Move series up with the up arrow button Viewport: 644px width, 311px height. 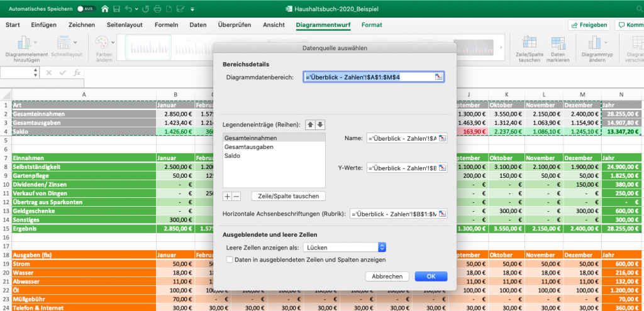pyautogui.click(x=311, y=124)
